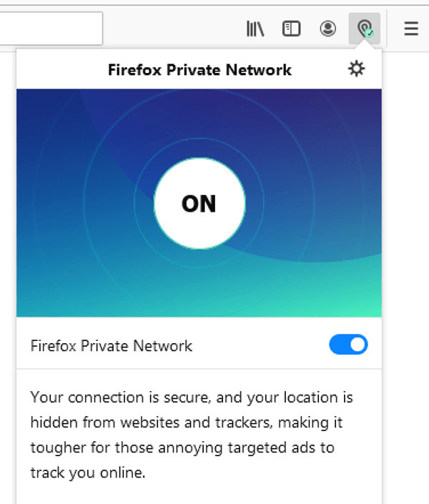The height and width of the screenshot is (504, 429).
Task: Click the green checkmark badge on the toolbar
Action: 369,33
